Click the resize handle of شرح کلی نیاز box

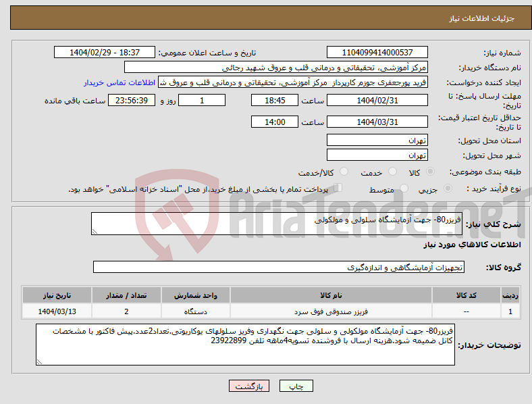(x=95, y=232)
